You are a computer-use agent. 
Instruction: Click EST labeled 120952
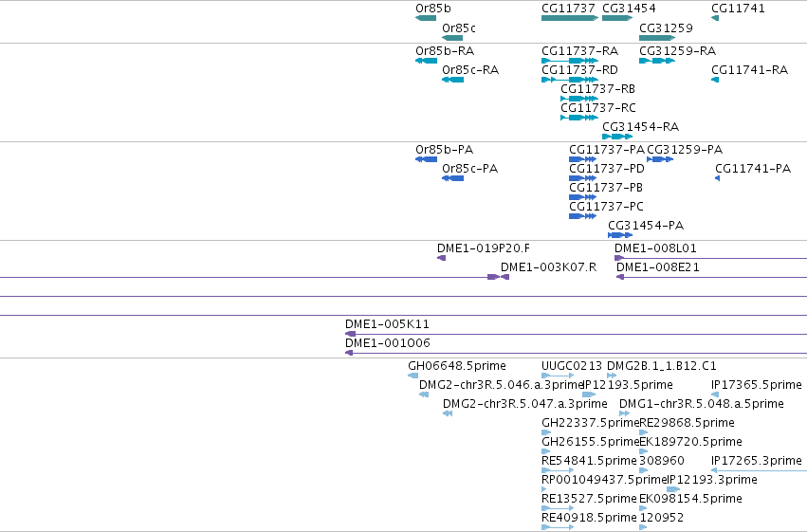pyautogui.click(x=661, y=519)
